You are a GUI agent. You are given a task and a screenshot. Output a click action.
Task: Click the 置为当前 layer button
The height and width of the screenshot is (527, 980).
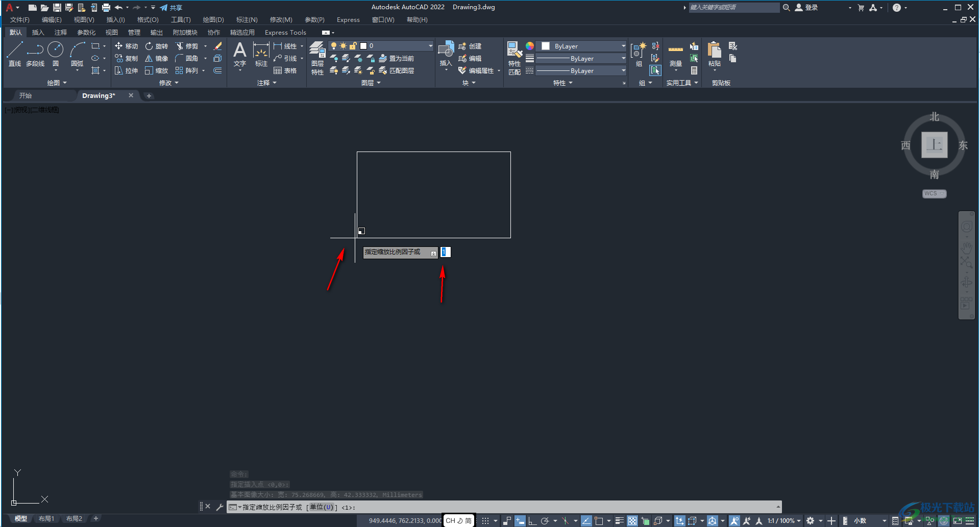397,58
